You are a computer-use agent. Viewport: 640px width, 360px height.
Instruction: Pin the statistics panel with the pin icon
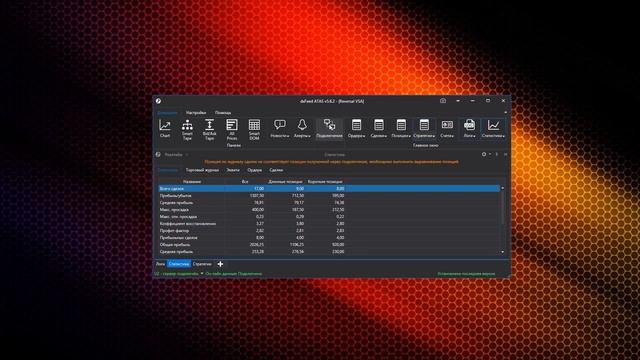click(x=497, y=154)
